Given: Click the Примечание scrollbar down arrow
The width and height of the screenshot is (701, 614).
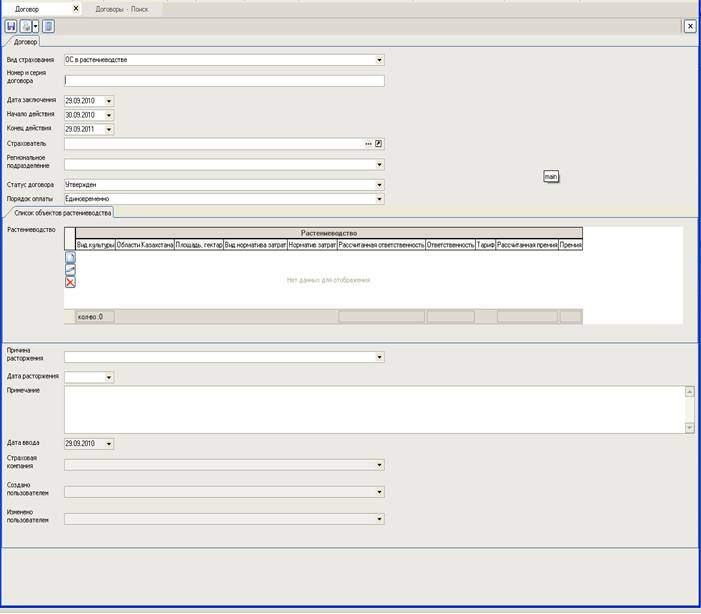Looking at the screenshot, I should coord(689,427).
